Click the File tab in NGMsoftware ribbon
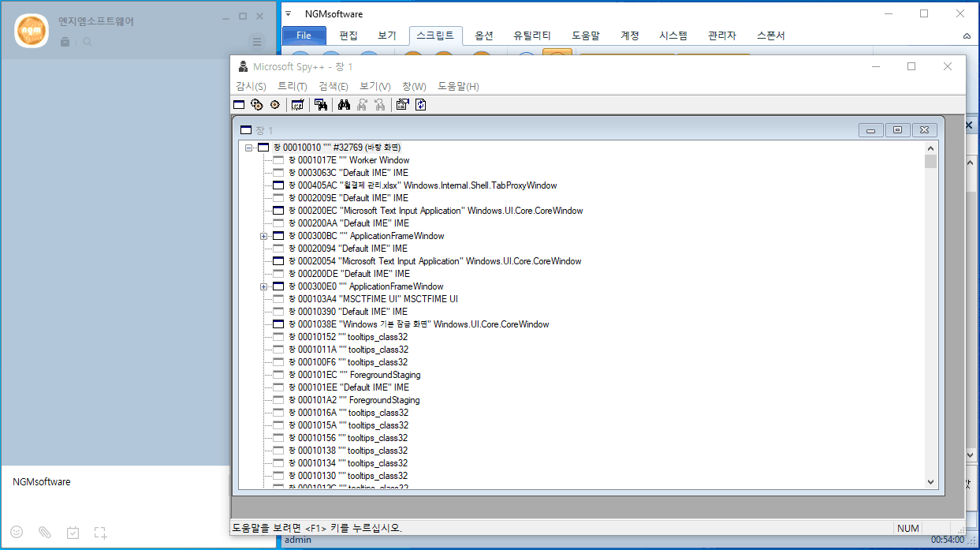Screen dimensions: 980x550 (x=304, y=36)
